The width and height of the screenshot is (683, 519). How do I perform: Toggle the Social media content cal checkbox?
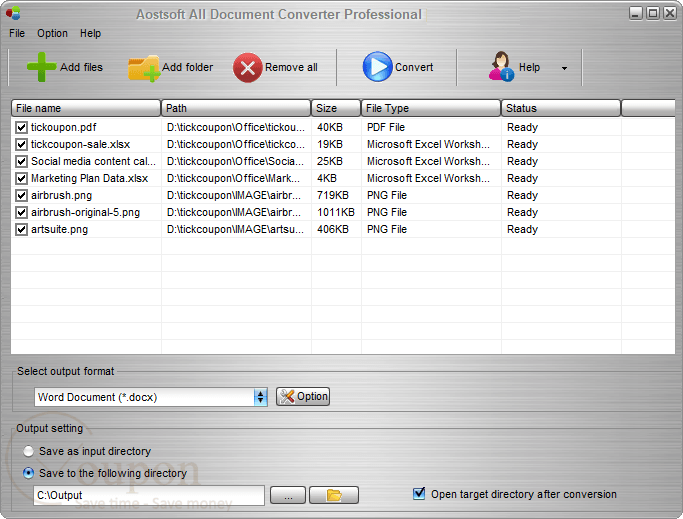point(21,161)
